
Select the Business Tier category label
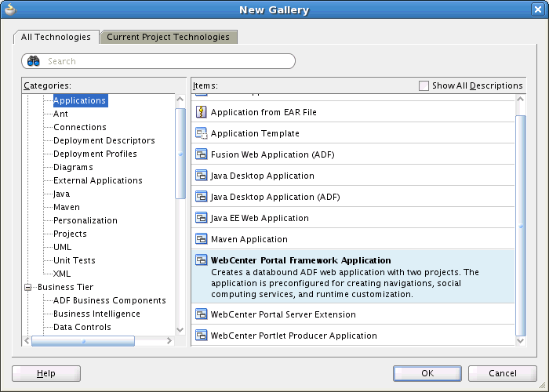click(65, 287)
